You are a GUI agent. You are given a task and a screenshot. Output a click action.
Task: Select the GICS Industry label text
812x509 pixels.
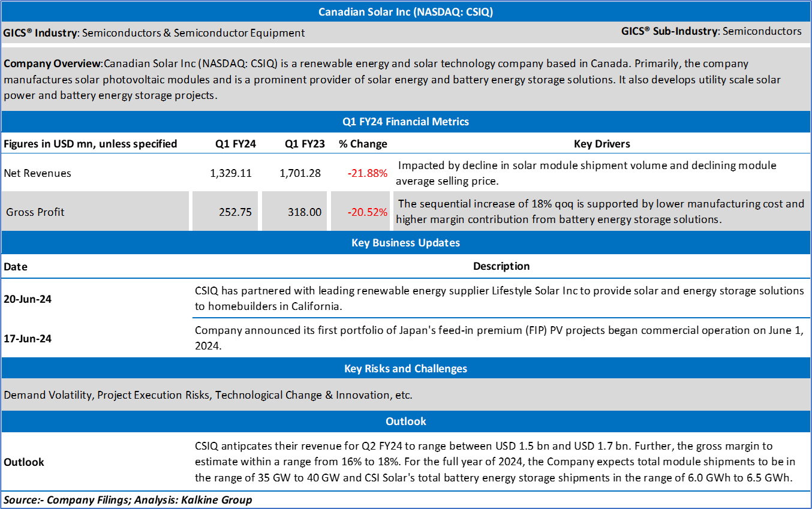click(x=41, y=33)
